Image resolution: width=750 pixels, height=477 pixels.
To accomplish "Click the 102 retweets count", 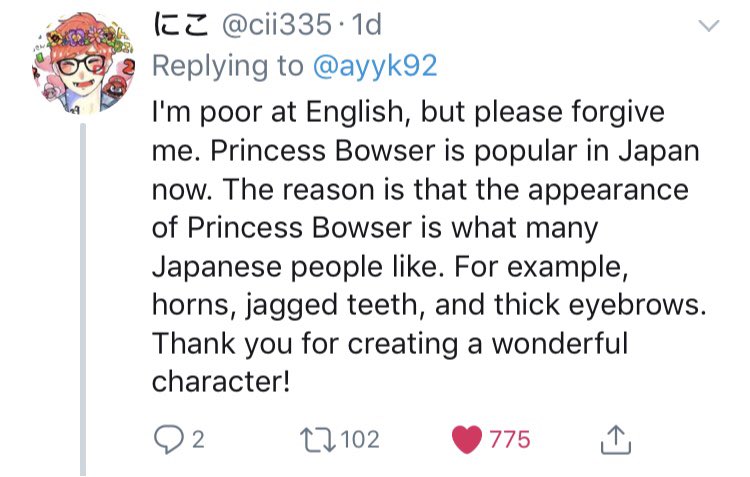I will point(360,438).
